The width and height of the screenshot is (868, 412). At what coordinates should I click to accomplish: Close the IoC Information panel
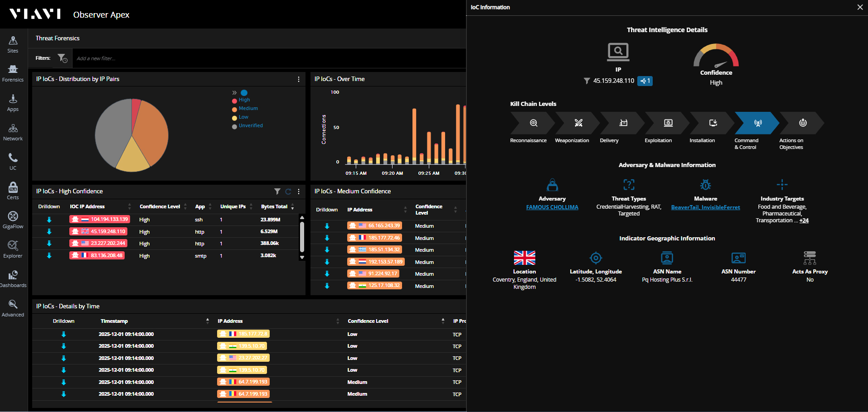click(860, 7)
